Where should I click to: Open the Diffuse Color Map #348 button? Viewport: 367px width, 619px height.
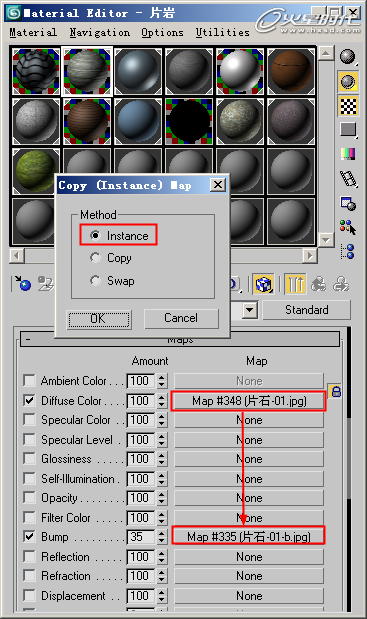249,401
